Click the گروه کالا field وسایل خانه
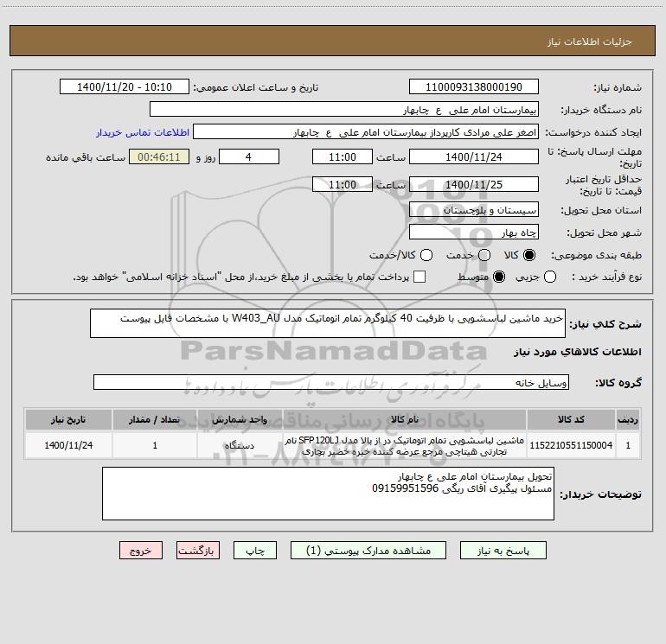Image resolution: width=666 pixels, height=644 pixels. [x=331, y=382]
